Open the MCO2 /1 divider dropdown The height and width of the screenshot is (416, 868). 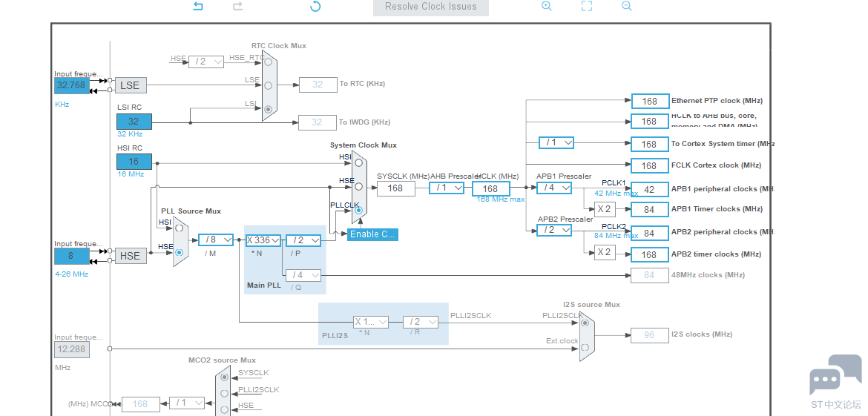pos(186,403)
